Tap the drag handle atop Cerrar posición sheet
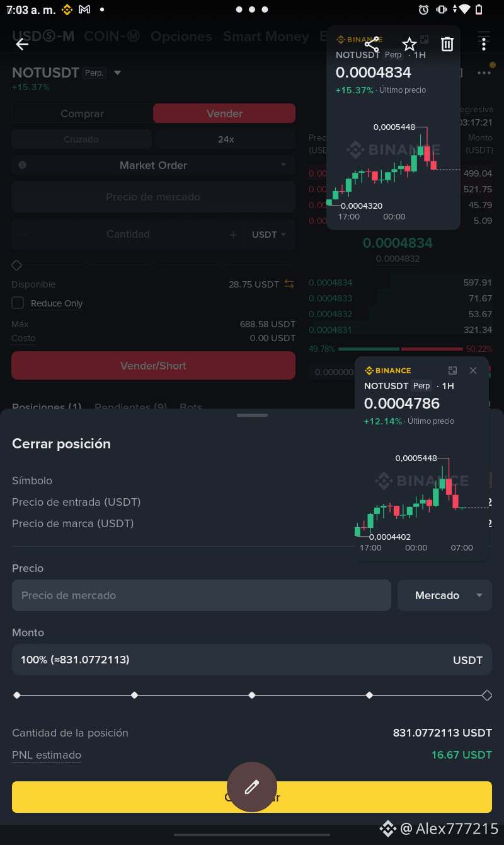Image resolution: width=504 pixels, height=845 pixels. [x=252, y=415]
